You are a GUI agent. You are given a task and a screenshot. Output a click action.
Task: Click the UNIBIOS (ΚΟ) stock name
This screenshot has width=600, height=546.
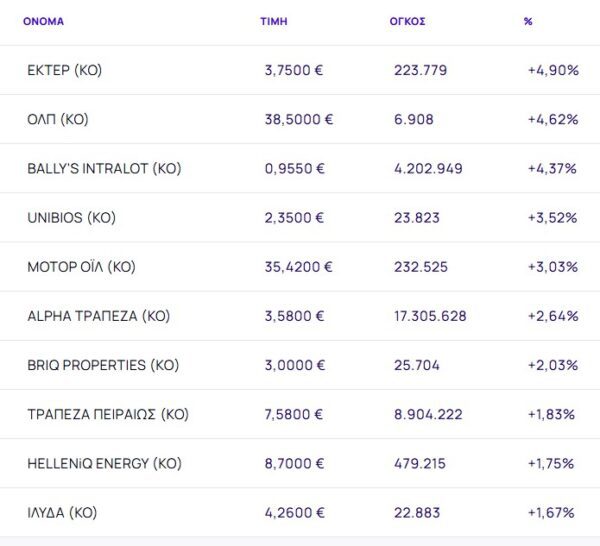point(71,218)
